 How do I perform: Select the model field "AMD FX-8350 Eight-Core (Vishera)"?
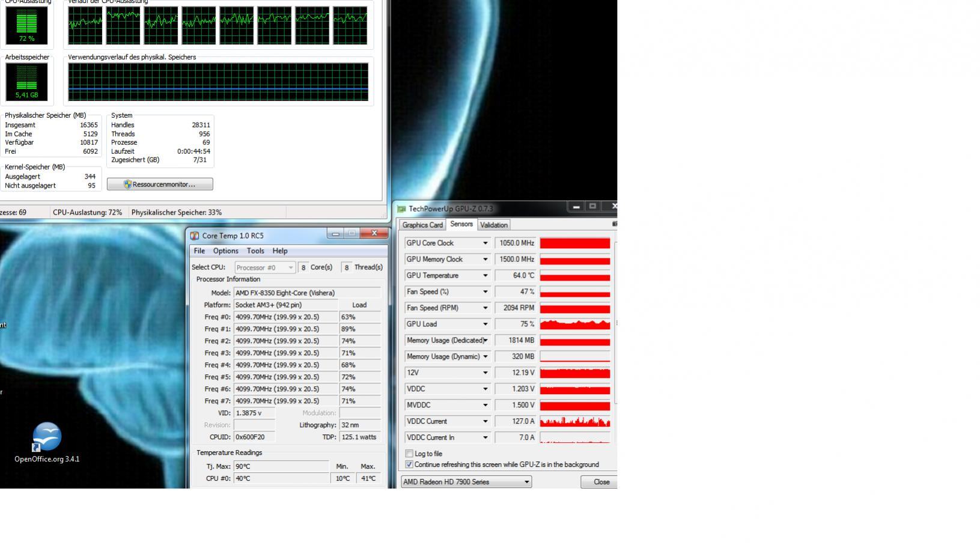(x=307, y=293)
